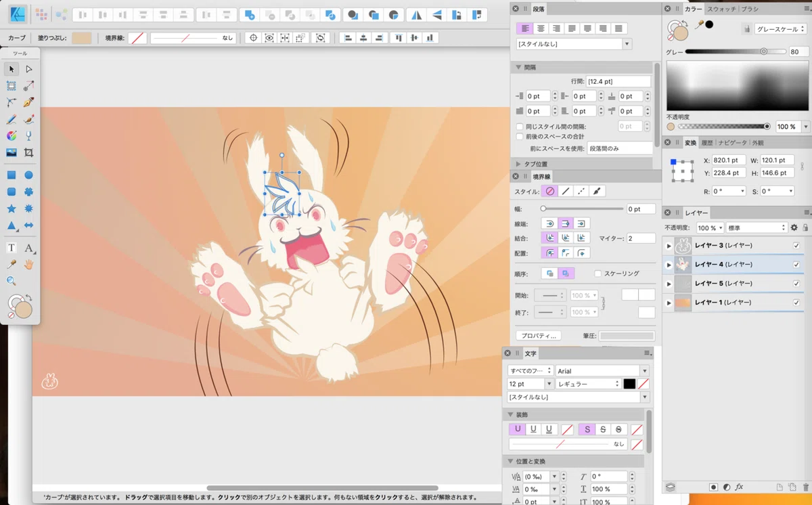Select the Move tool arrow

12,69
